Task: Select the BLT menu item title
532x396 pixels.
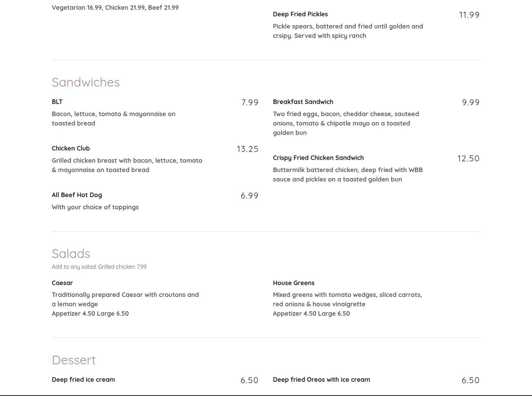Action: click(57, 102)
